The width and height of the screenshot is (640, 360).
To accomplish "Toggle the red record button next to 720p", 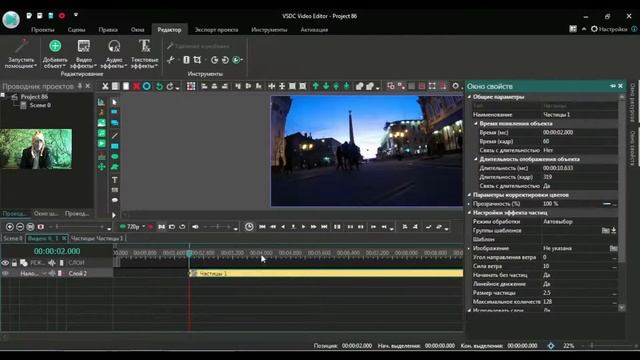I will pyautogui.click(x=151, y=227).
